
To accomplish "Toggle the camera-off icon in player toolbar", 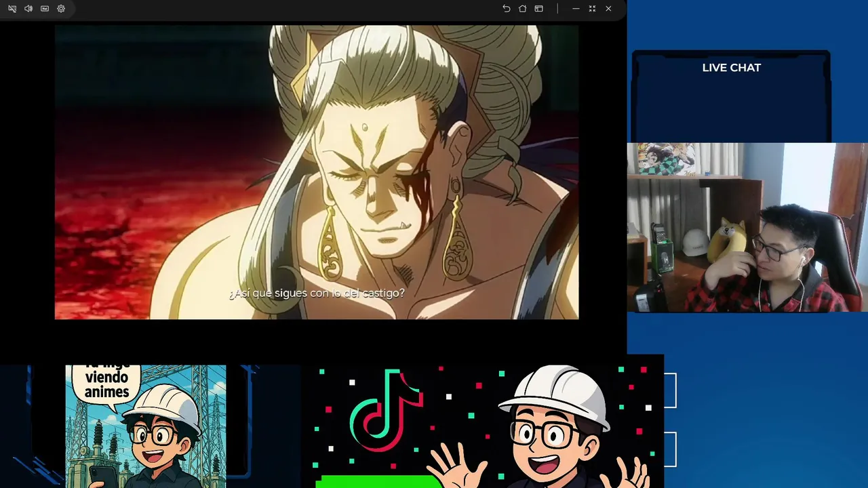I will coord(12,9).
